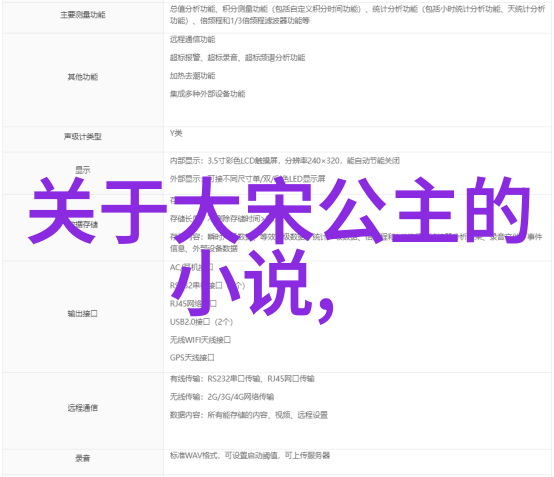Screen dimensions: 554x477
Task: Select the 远程通信 row label
Action: pos(83,408)
